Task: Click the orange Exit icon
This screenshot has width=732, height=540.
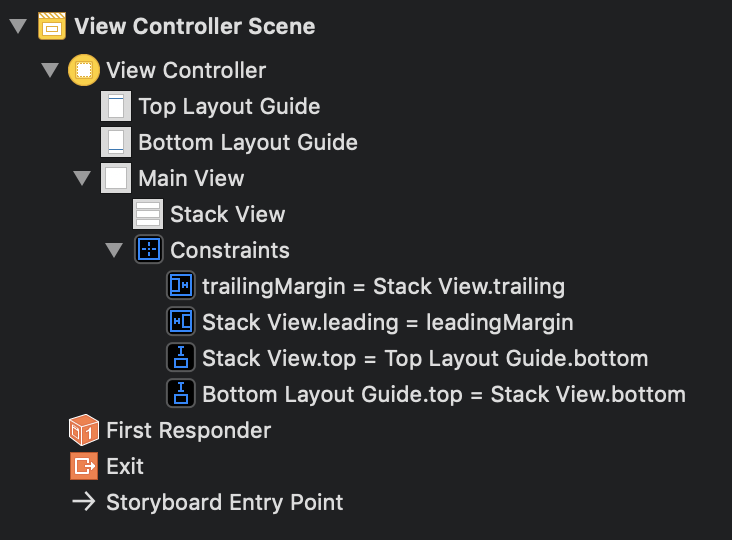Action: pos(84,466)
